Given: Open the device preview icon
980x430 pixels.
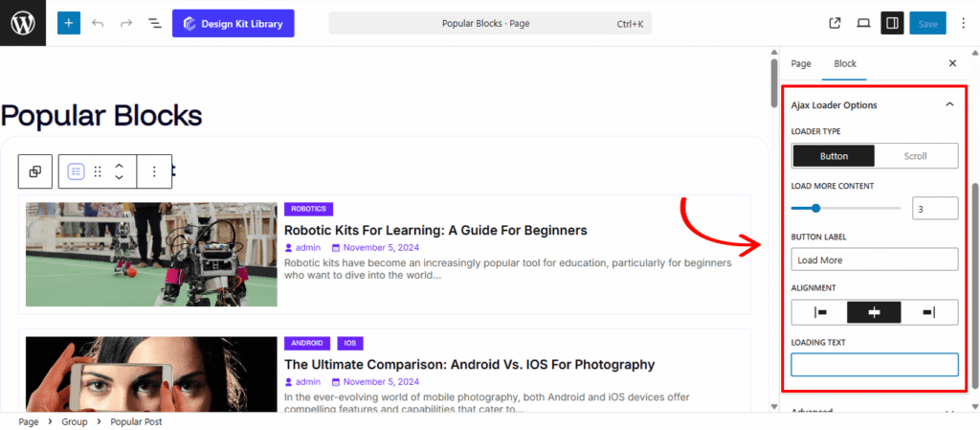Looking at the screenshot, I should pos(863,23).
